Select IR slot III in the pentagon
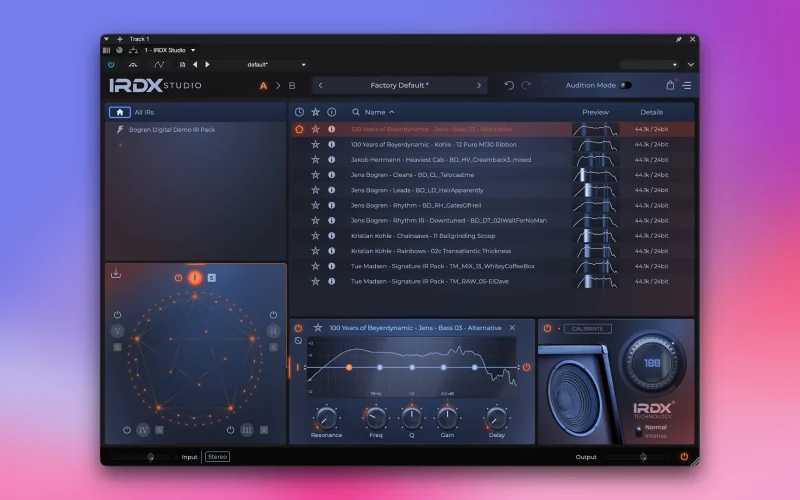The height and width of the screenshot is (500, 800). click(247, 430)
